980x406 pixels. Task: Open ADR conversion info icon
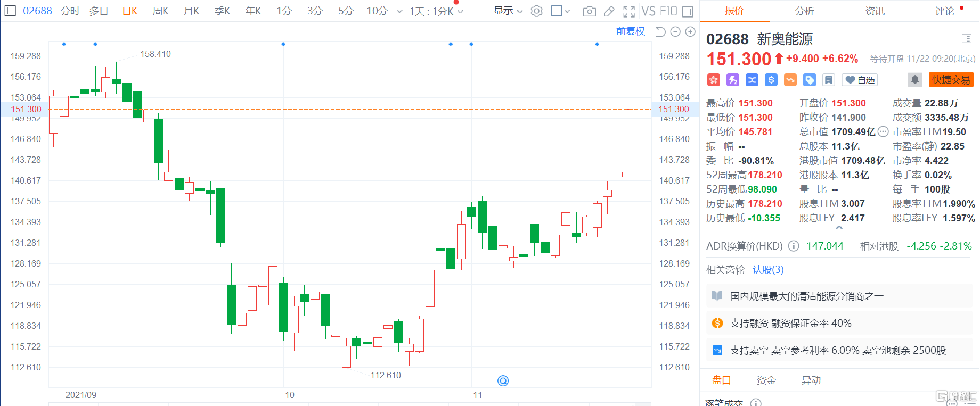(794, 246)
